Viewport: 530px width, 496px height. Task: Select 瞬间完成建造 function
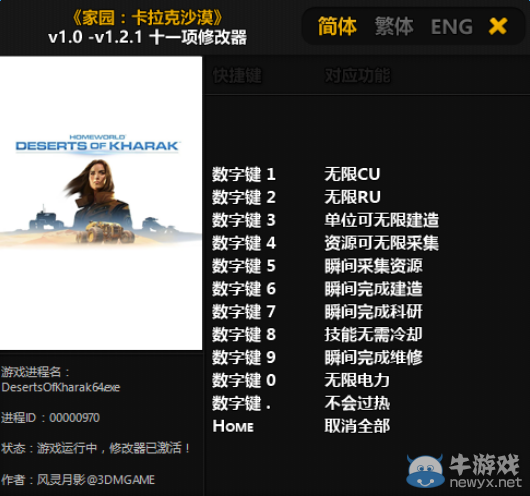point(374,289)
